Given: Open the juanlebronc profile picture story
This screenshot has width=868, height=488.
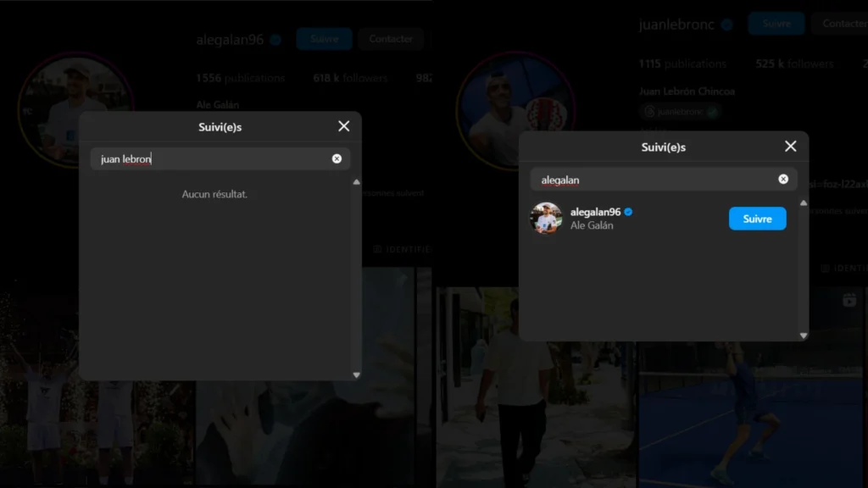Looking at the screenshot, I should pos(515,110).
